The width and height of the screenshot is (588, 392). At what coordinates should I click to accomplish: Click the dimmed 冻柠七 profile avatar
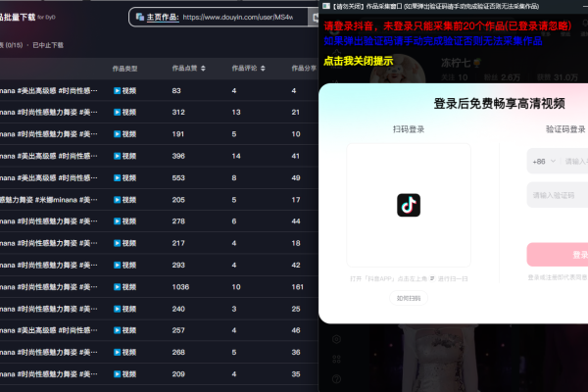point(398,70)
